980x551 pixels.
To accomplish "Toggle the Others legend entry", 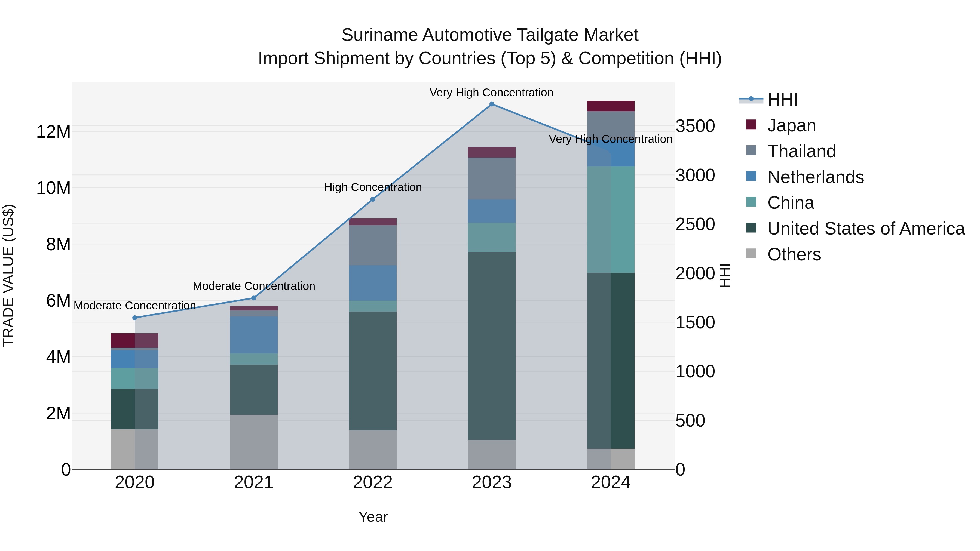I will [x=783, y=254].
